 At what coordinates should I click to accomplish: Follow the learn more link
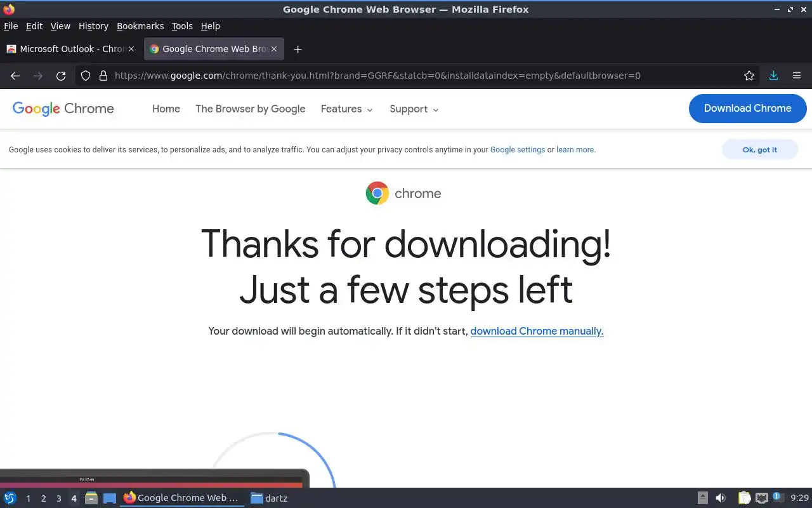coord(575,150)
